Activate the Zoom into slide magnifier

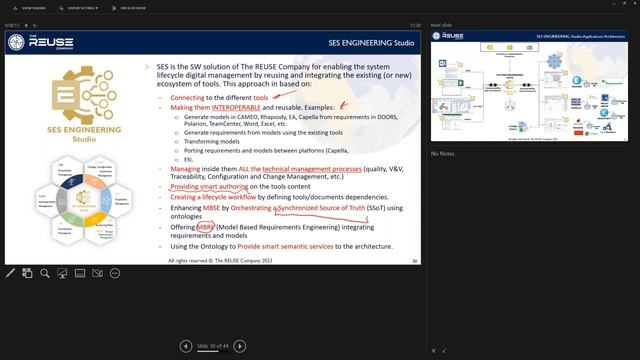coord(45,273)
